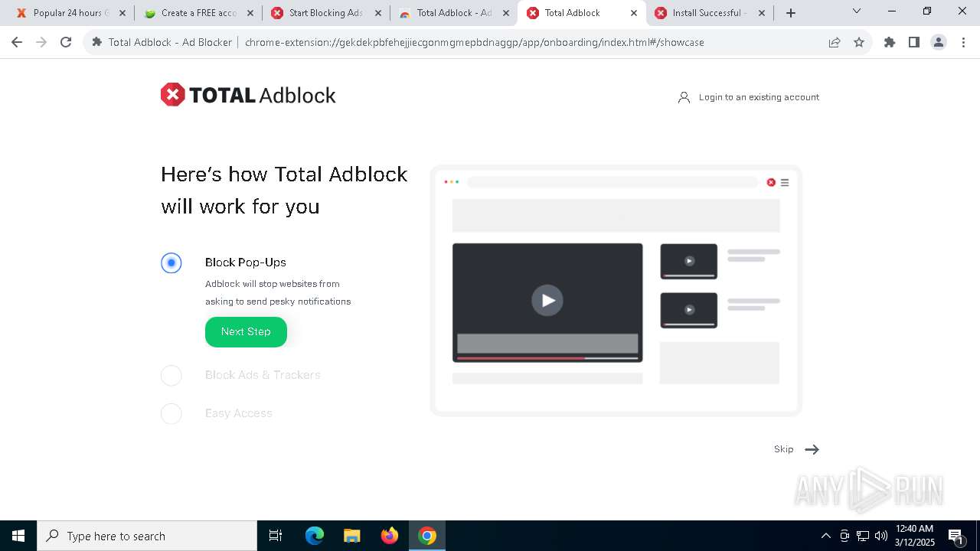Image resolution: width=980 pixels, height=551 pixels.
Task: Close the Total Adblock active tab
Action: click(634, 13)
